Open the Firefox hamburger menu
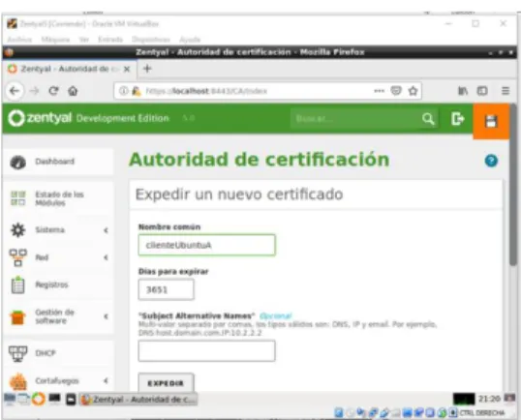 click(506, 91)
